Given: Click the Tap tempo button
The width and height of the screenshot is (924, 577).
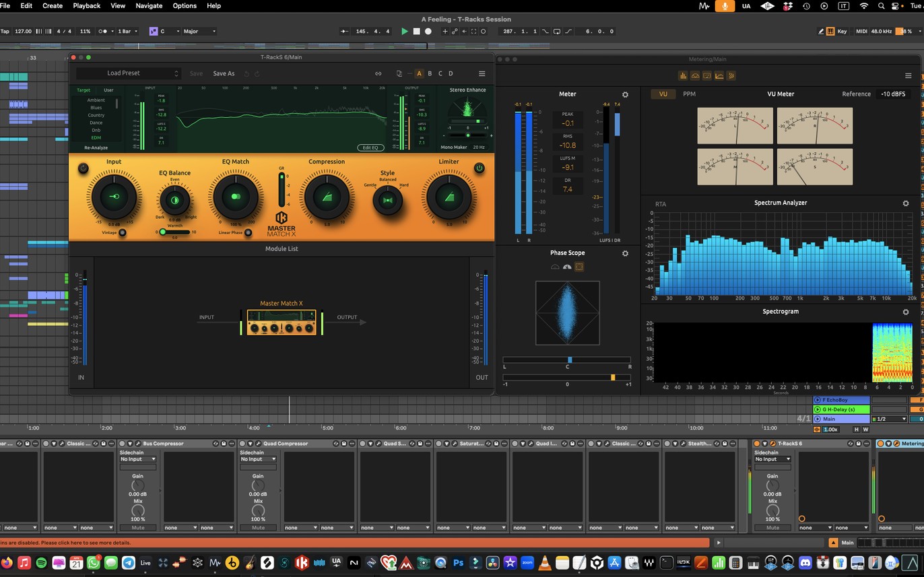Looking at the screenshot, I should 5,31.
